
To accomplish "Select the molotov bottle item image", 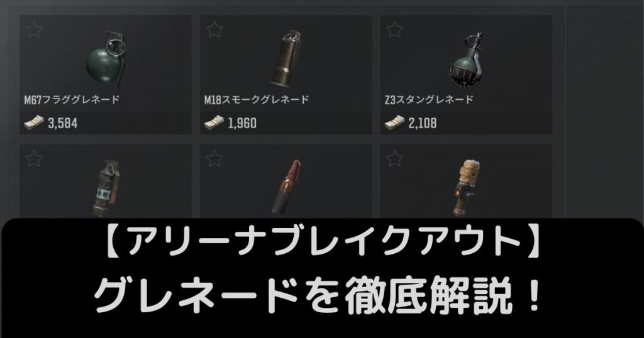I will tap(286, 188).
